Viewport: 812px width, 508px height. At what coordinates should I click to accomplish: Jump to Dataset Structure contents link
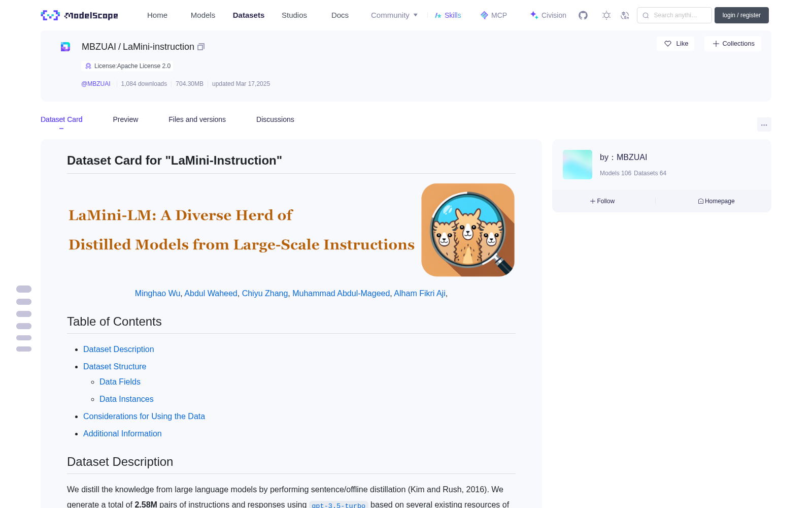point(115,366)
